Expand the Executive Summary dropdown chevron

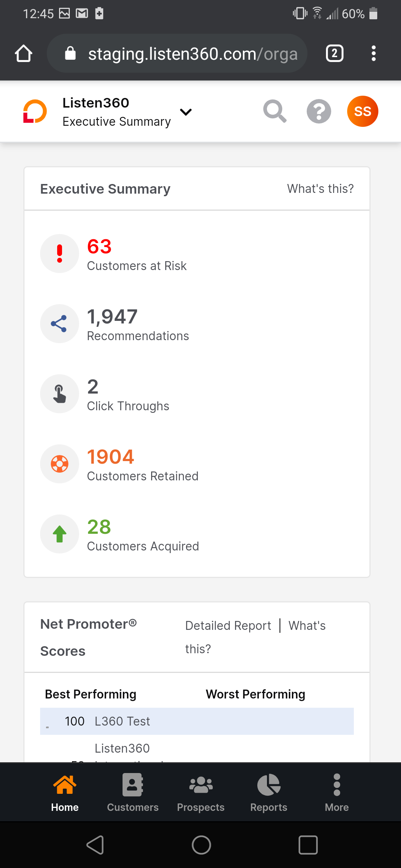pyautogui.click(x=186, y=112)
